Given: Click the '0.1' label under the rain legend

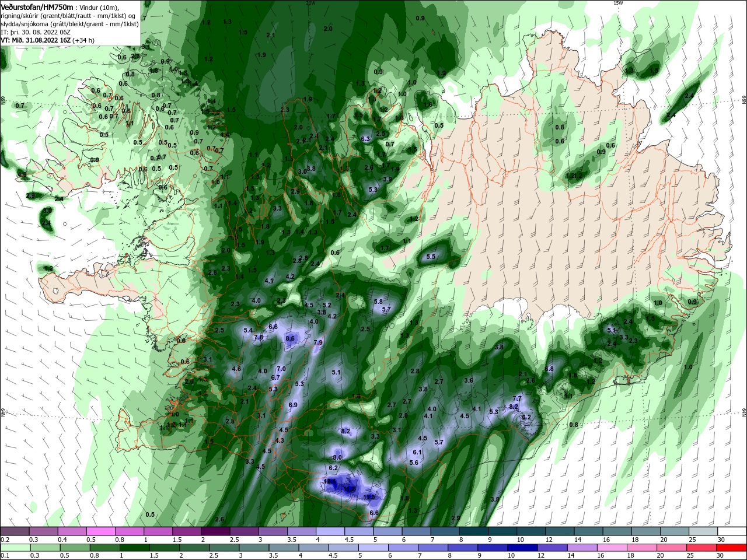Looking at the screenshot, I should (x=5, y=556).
